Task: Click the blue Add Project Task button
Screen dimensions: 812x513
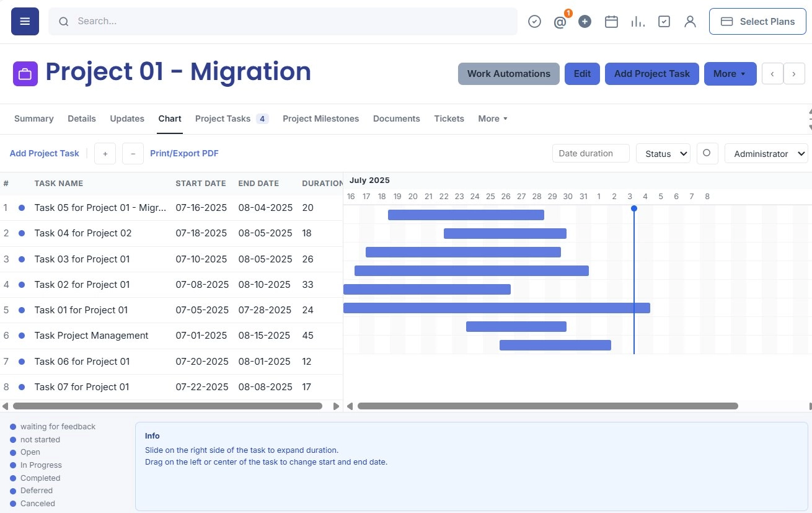Action: [652, 74]
